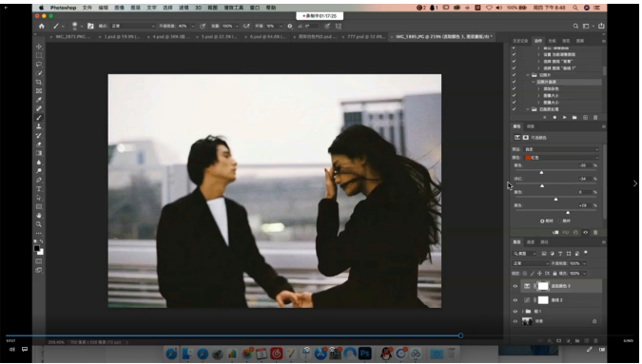
Task: Hide the 曲线 2 layer
Action: pyautogui.click(x=516, y=300)
